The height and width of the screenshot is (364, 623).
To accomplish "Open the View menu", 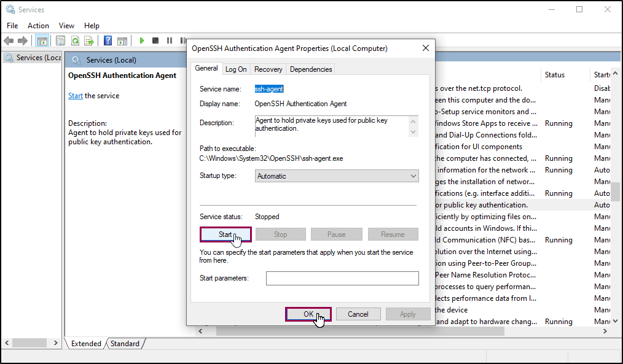I will click(x=66, y=25).
